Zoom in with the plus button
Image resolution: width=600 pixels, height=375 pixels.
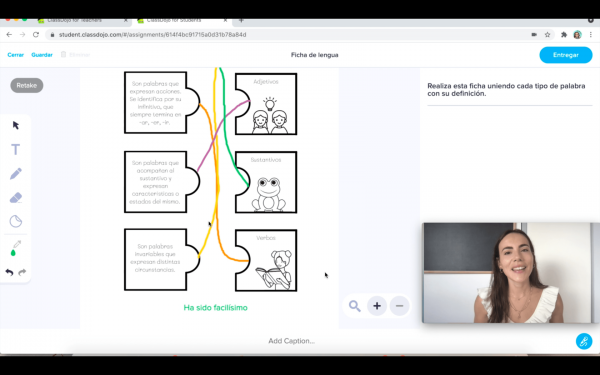click(377, 306)
